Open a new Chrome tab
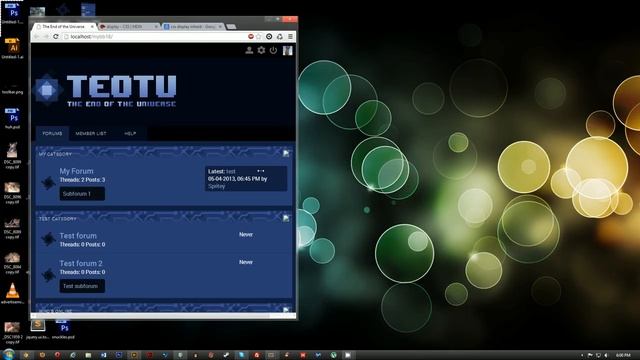Viewport: 640px width, 360px height. click(231, 27)
